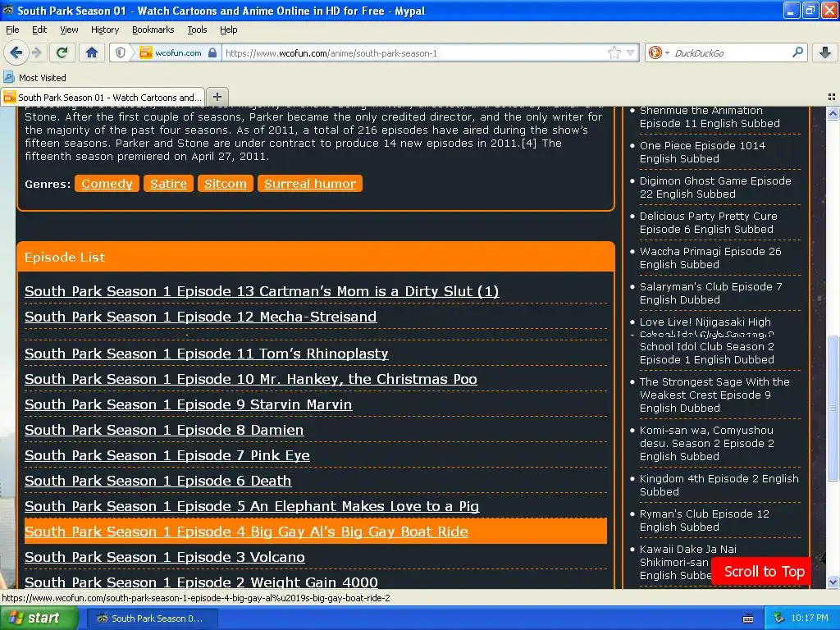Click the system tray clock 10:17 PM
This screenshot has width=840, height=630.
pyautogui.click(x=809, y=619)
